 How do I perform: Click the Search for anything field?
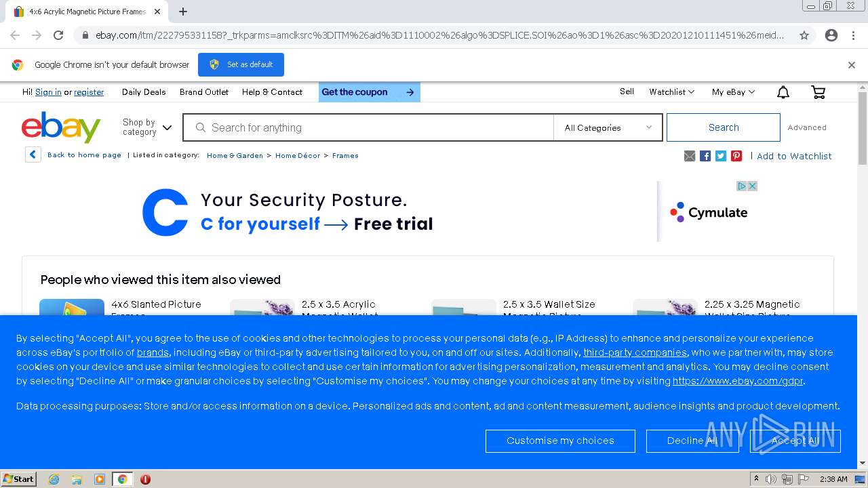[x=369, y=127]
